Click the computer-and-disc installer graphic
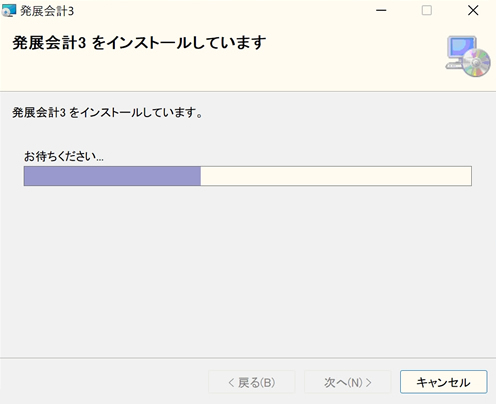Screen dimensions: 496x404 click(x=468, y=56)
